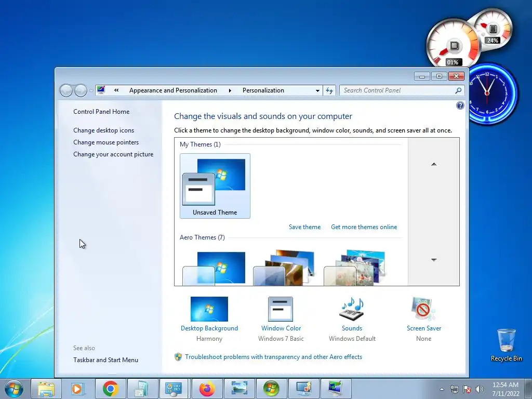The image size is (532, 399).
Task: Open the Recycle Bin on desktop
Action: 506,345
